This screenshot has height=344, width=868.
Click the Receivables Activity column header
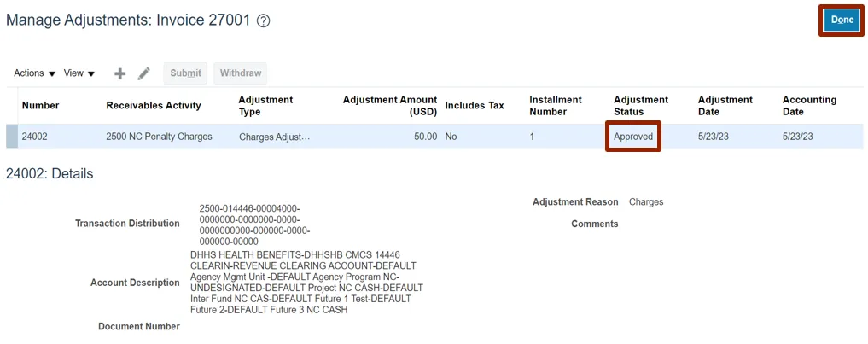point(154,106)
